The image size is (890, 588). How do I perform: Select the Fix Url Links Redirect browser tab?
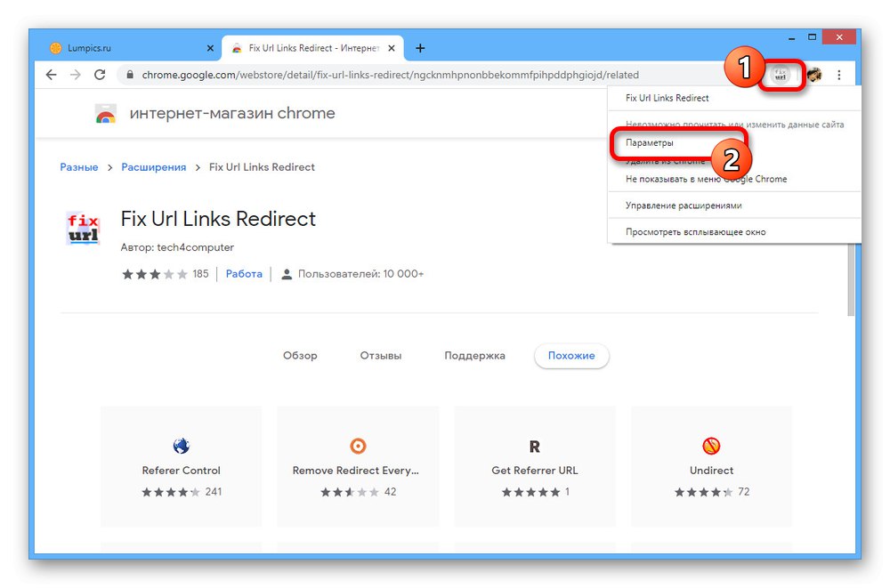tap(312, 48)
